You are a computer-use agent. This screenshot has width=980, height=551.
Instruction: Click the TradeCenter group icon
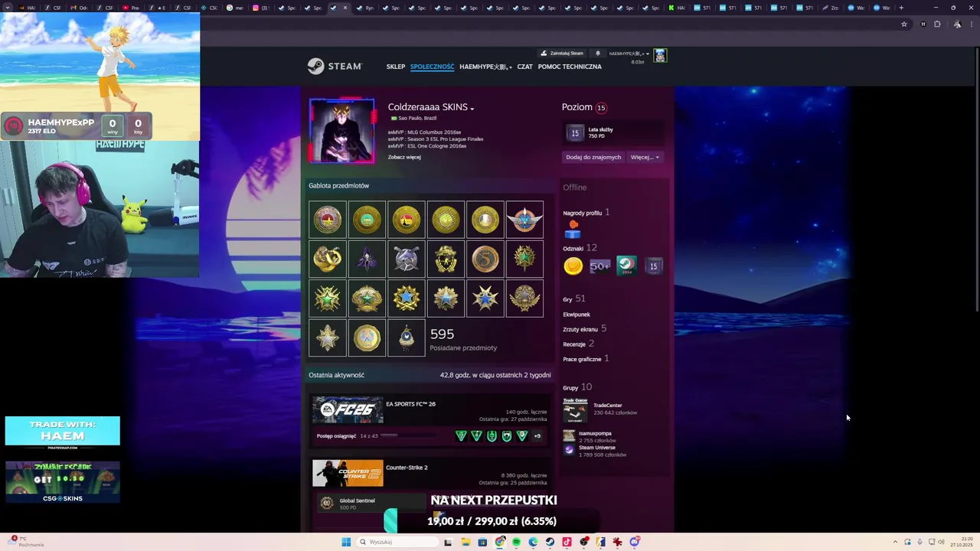tap(575, 409)
